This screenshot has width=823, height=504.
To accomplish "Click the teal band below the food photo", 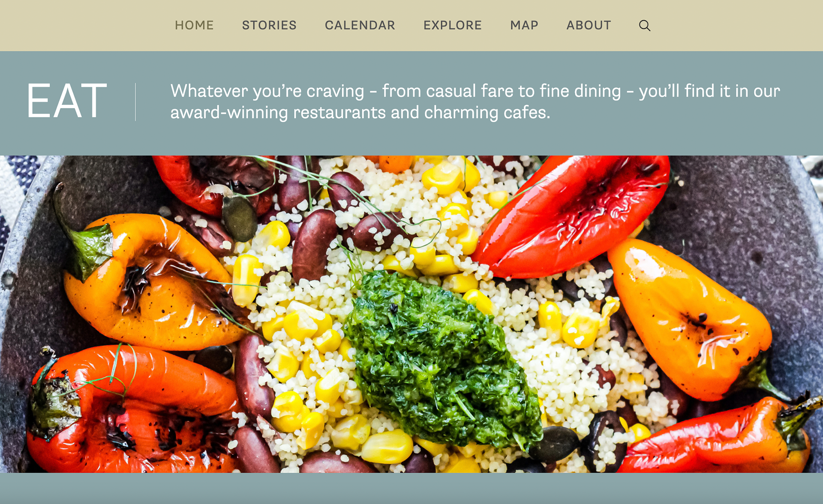I will click(411, 489).
